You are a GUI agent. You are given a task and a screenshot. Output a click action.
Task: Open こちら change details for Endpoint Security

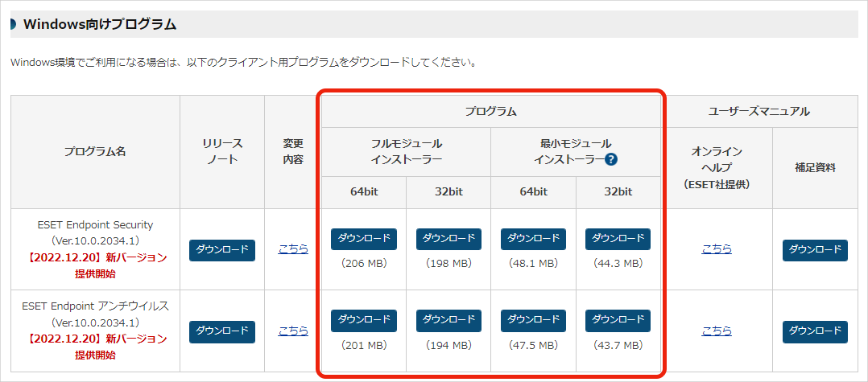click(293, 249)
